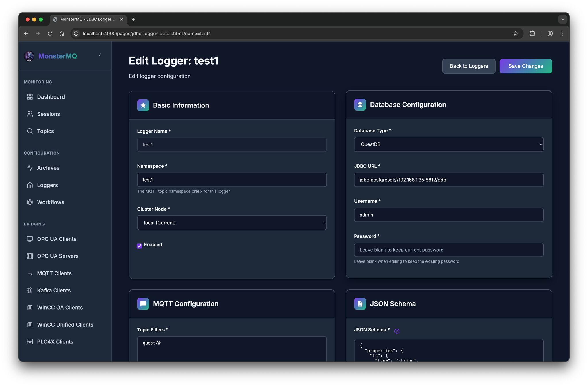Click the browser home icon
This screenshot has height=386, width=588.
[x=62, y=34]
